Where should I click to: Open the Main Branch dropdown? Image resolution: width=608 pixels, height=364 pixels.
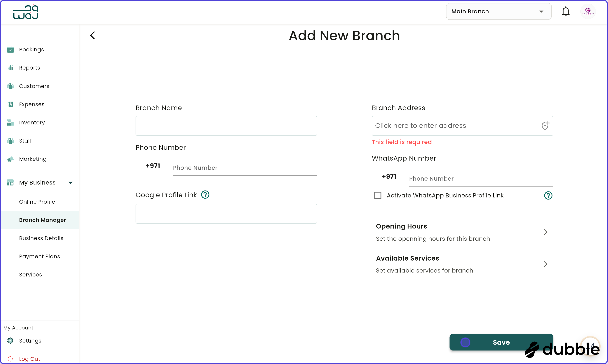pos(499,11)
